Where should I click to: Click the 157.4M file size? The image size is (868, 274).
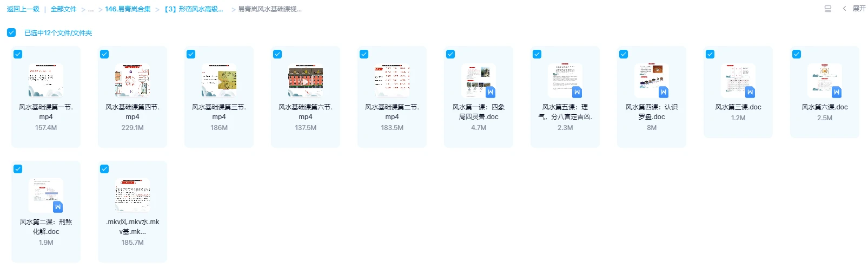pos(46,128)
